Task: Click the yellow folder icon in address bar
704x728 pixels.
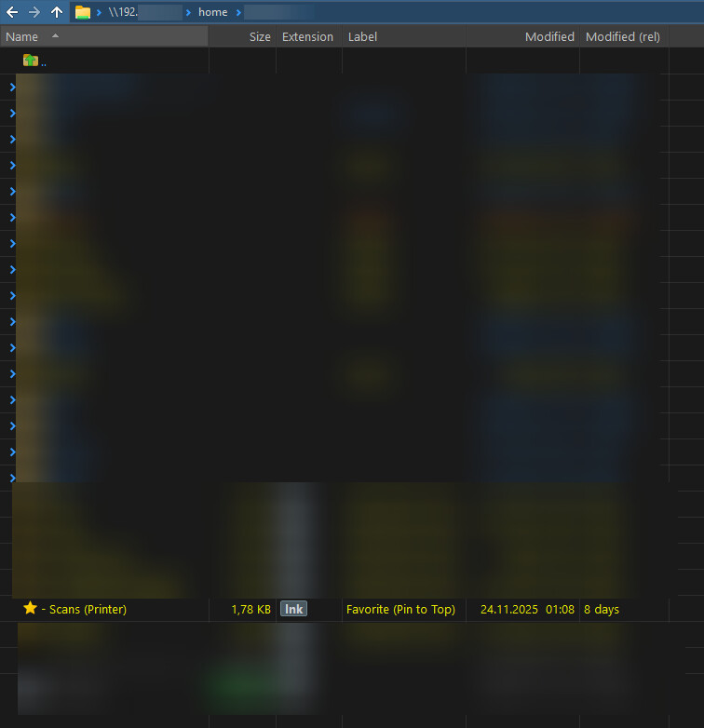Action: tap(83, 12)
